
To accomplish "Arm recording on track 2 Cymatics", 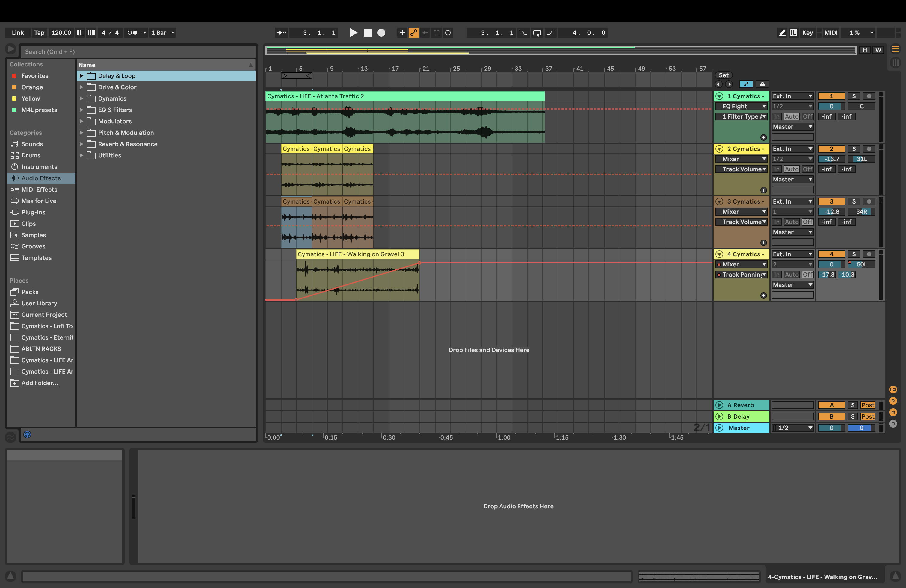I will [x=869, y=149].
